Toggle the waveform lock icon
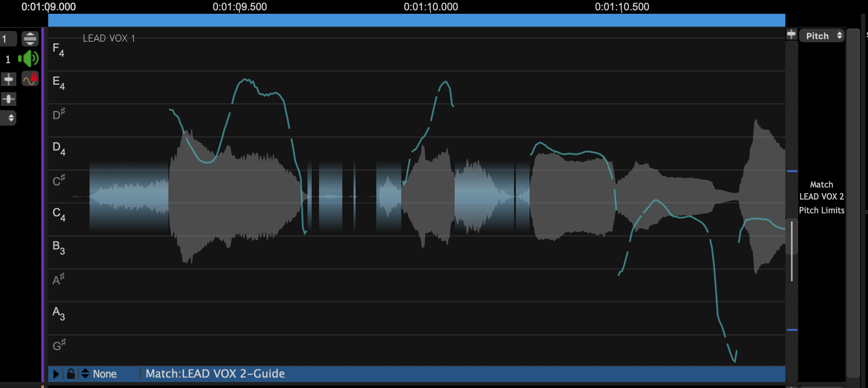Image resolution: width=868 pixels, height=388 pixels. click(x=30, y=79)
